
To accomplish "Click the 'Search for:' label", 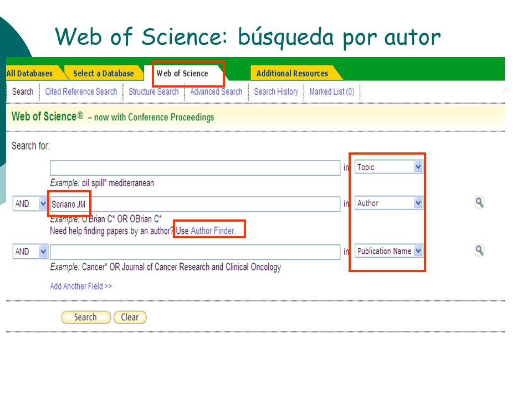I will click(30, 146).
